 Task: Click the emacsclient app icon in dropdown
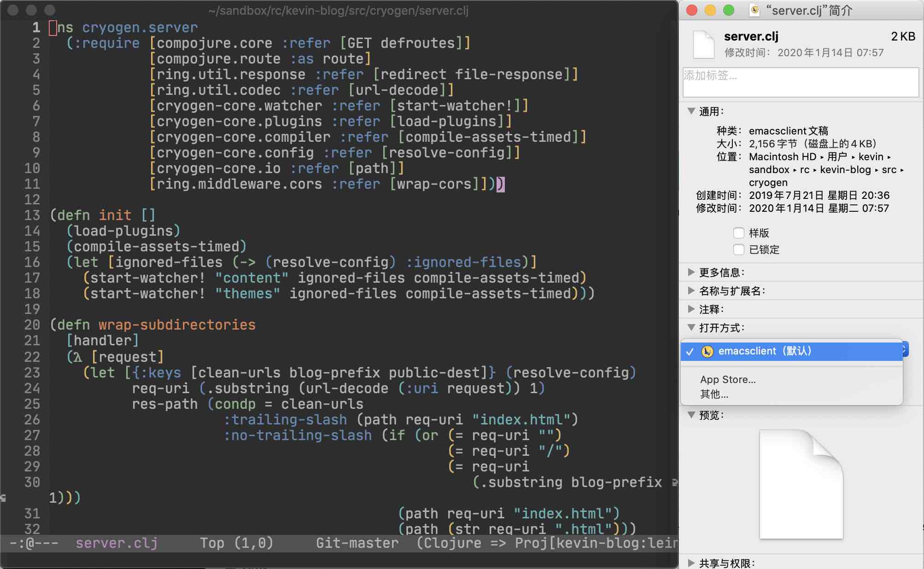(x=707, y=351)
